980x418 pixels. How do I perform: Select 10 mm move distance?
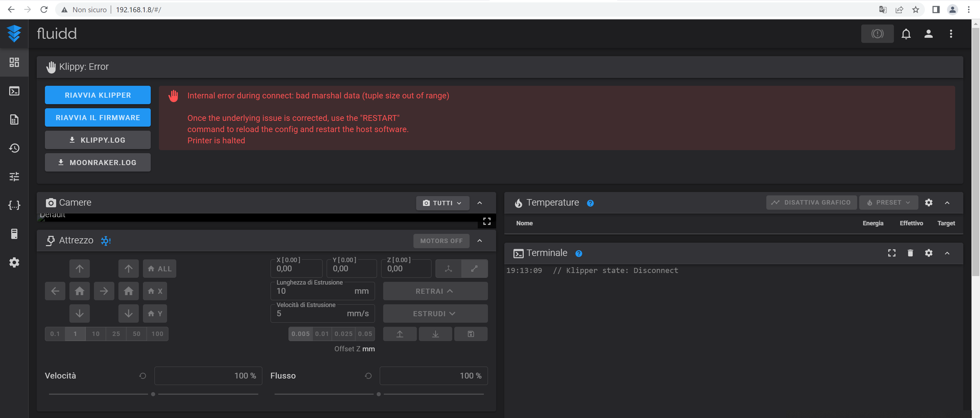(x=96, y=334)
